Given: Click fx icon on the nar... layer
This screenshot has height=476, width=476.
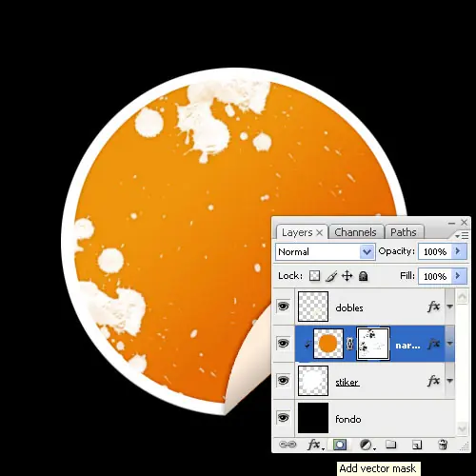Looking at the screenshot, I should 434,344.
